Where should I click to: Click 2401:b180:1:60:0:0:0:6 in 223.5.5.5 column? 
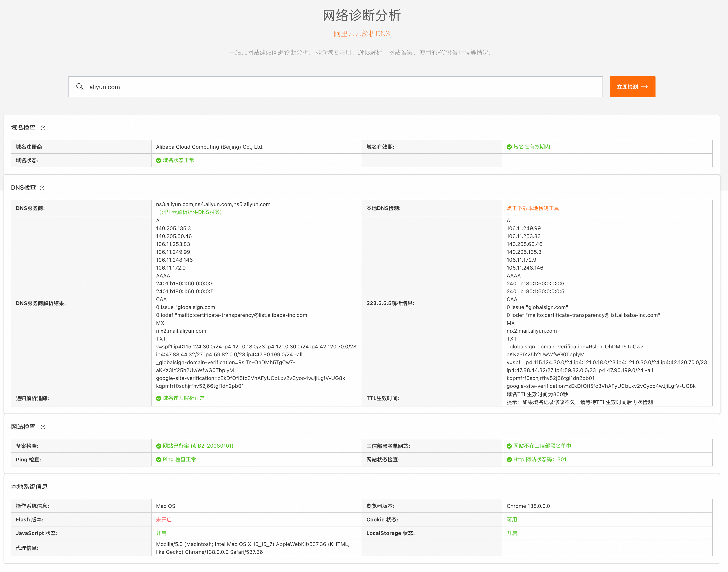(x=535, y=284)
